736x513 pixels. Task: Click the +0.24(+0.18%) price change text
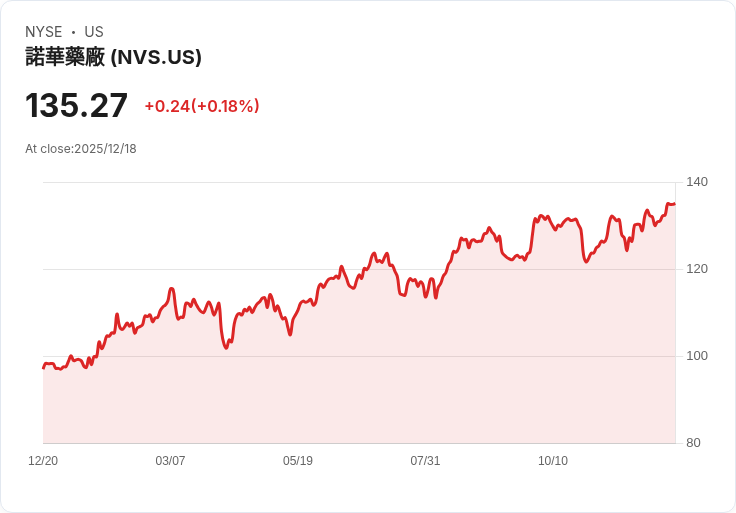point(202,106)
